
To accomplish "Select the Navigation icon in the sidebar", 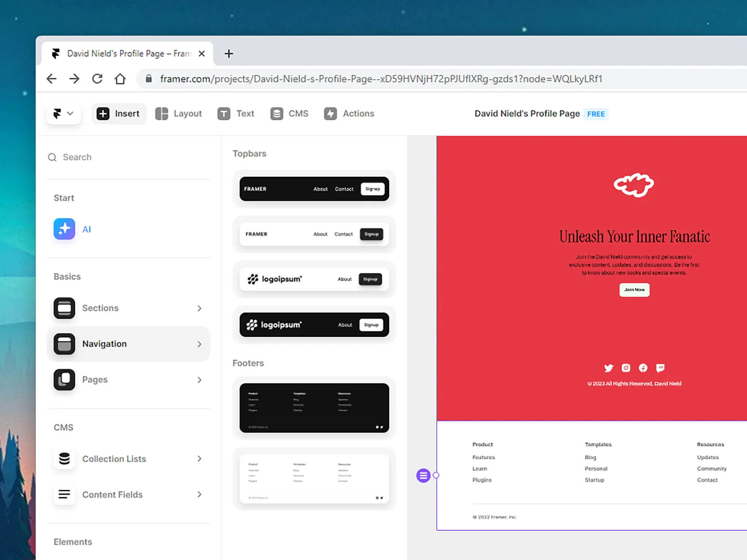I will [64, 343].
